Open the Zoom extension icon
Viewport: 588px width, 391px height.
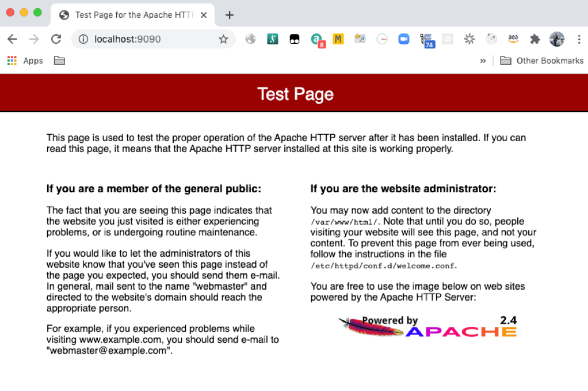(404, 39)
